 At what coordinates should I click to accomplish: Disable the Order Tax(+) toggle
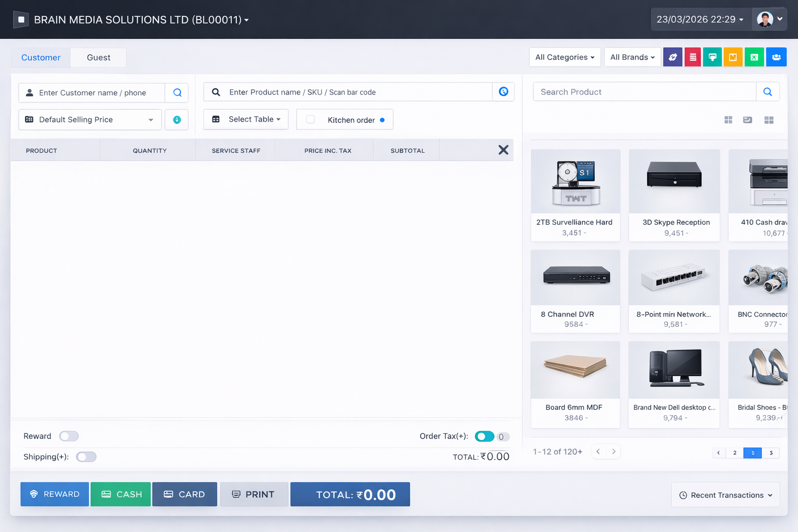(484, 436)
